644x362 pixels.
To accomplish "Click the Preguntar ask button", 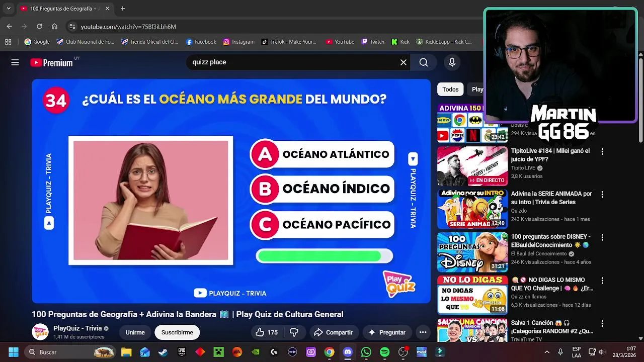I will [x=386, y=332].
